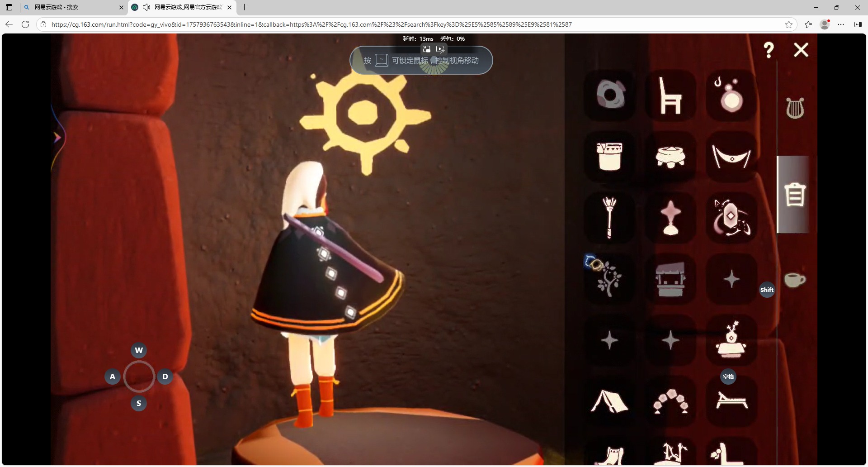Click the Shift key badge
The height and width of the screenshot is (467, 868).
tap(767, 290)
